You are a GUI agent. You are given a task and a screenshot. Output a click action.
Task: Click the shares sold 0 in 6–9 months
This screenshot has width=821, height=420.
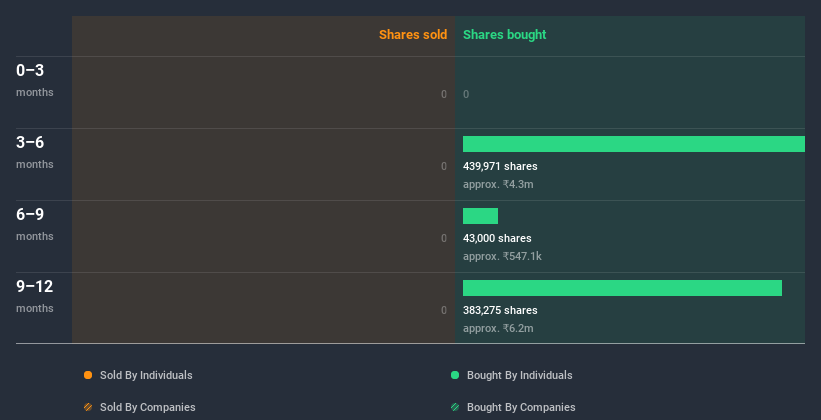444,238
